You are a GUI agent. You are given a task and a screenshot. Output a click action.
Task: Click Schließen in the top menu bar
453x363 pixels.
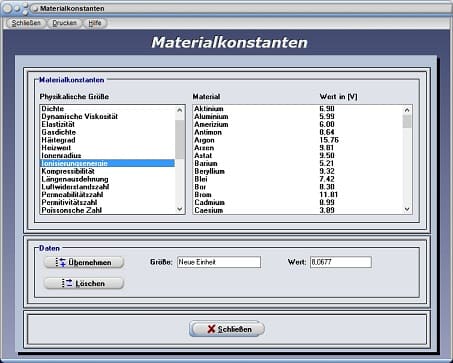pyautogui.click(x=26, y=23)
